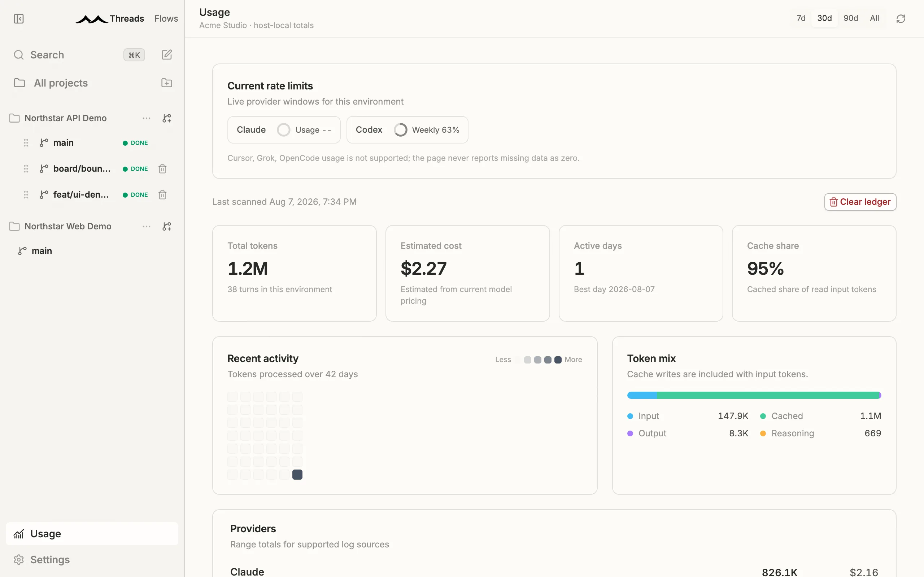Click drag handle beside main branch
Screen dimensions: 924x577
(26, 143)
